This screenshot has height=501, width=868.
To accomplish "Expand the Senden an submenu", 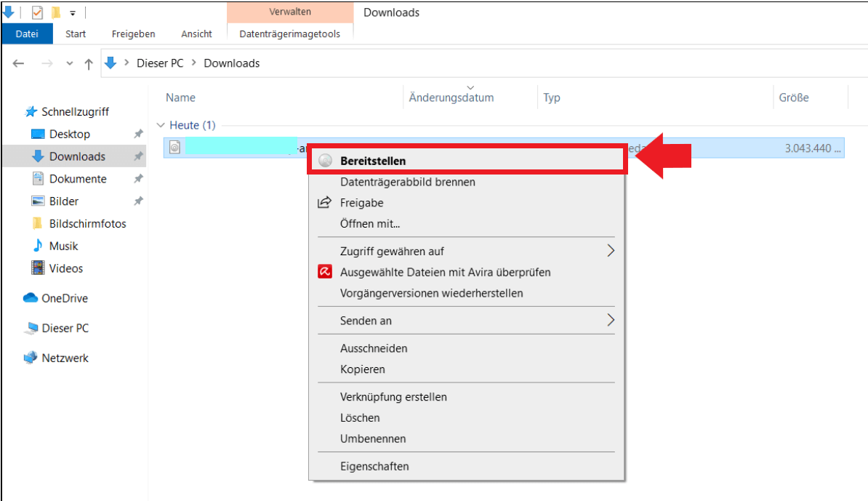I will pyautogui.click(x=611, y=320).
